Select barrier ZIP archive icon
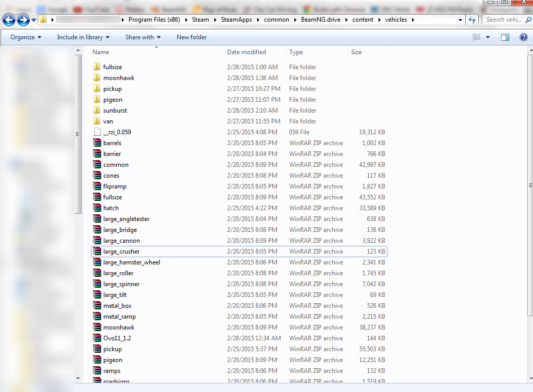The image size is (533, 392). tap(97, 154)
